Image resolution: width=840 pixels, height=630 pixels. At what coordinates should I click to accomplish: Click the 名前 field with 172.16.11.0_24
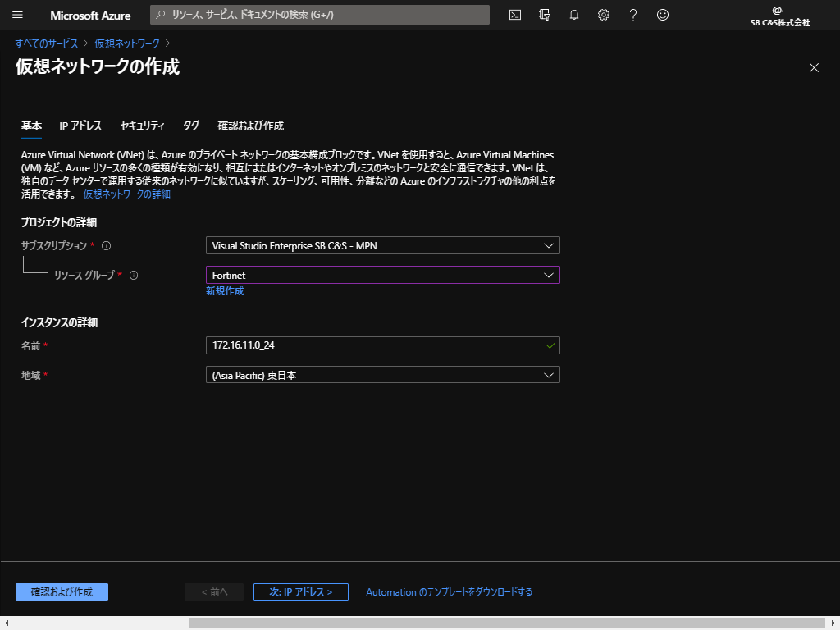(x=383, y=345)
